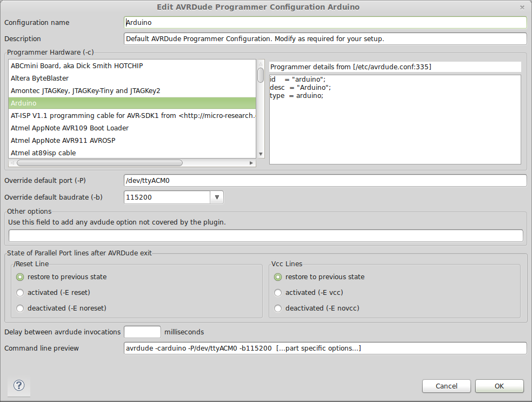Select Atmel AppNote AVR109 Boot Loader
Screen dimensions: 532x402
(132, 128)
